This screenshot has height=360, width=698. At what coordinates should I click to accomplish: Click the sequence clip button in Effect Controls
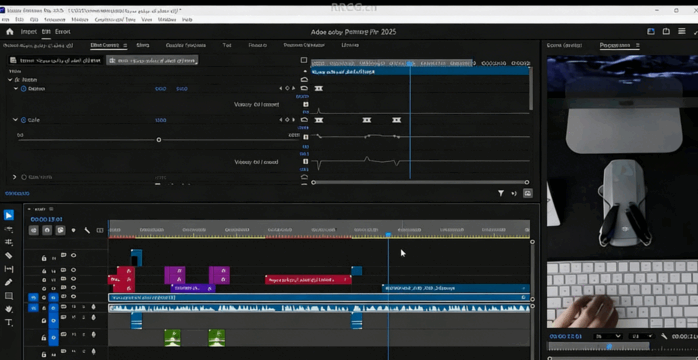pyautogui.click(x=152, y=60)
